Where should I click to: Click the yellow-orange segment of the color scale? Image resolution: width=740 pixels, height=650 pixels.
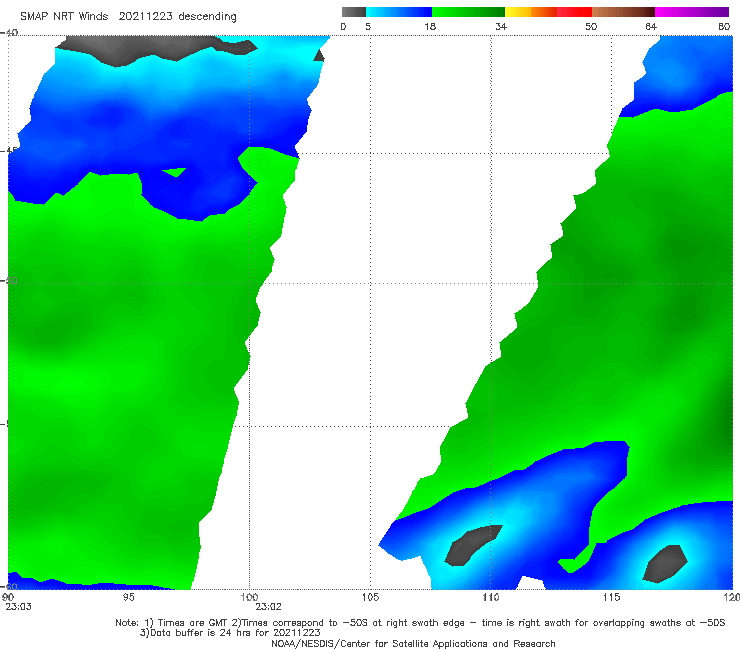530,12
